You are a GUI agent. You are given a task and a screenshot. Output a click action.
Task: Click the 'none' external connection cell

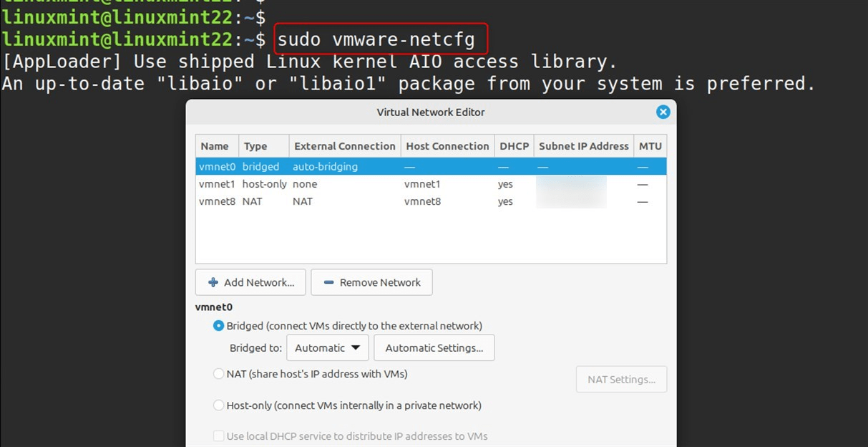(x=305, y=184)
